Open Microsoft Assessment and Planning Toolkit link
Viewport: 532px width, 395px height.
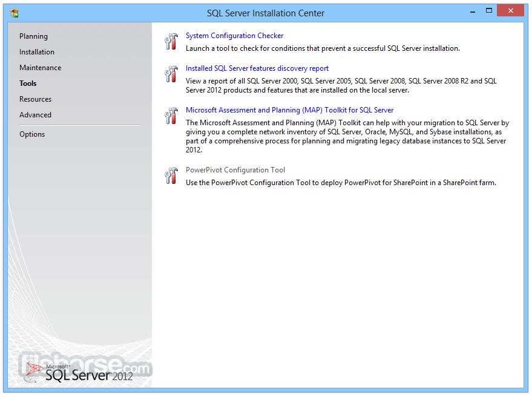coord(289,110)
